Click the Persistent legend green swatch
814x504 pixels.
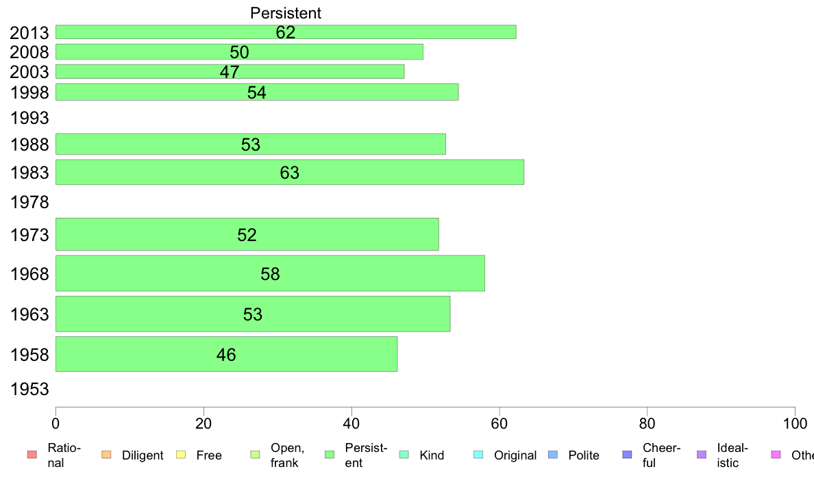329,455
